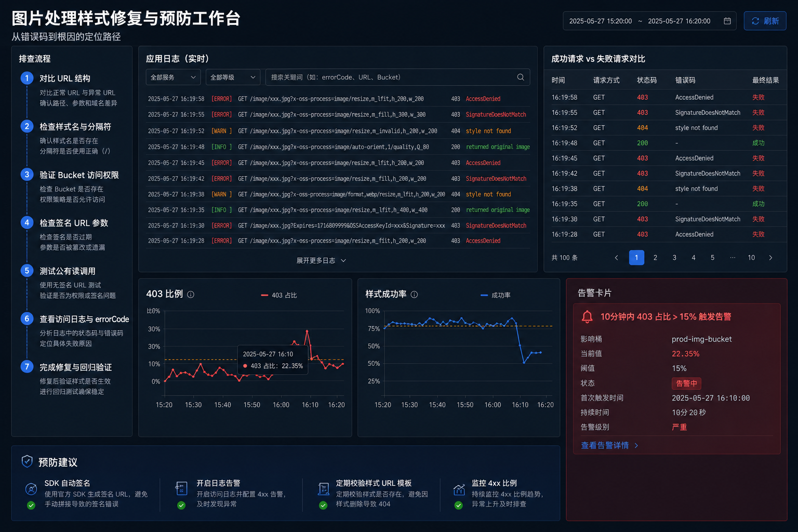Click the 403 chart peak point near 16:10
This screenshot has width=798, height=532.
307,331
